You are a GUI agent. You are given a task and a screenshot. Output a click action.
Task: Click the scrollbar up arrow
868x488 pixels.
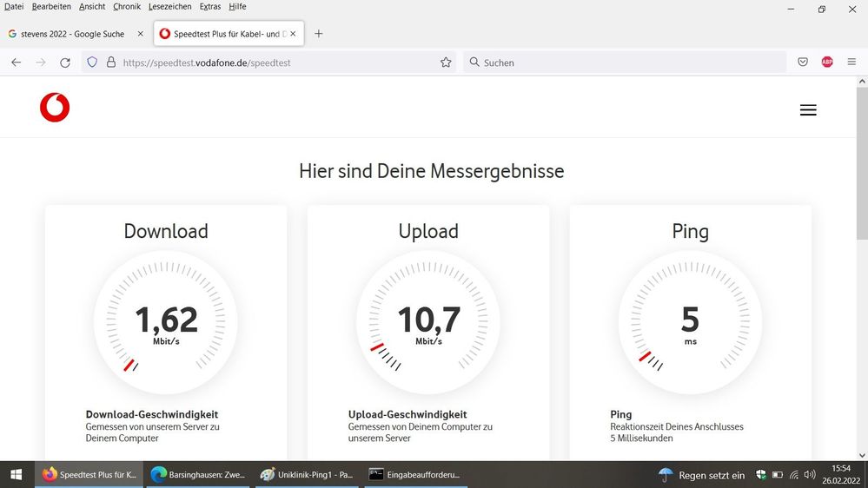pyautogui.click(x=862, y=82)
